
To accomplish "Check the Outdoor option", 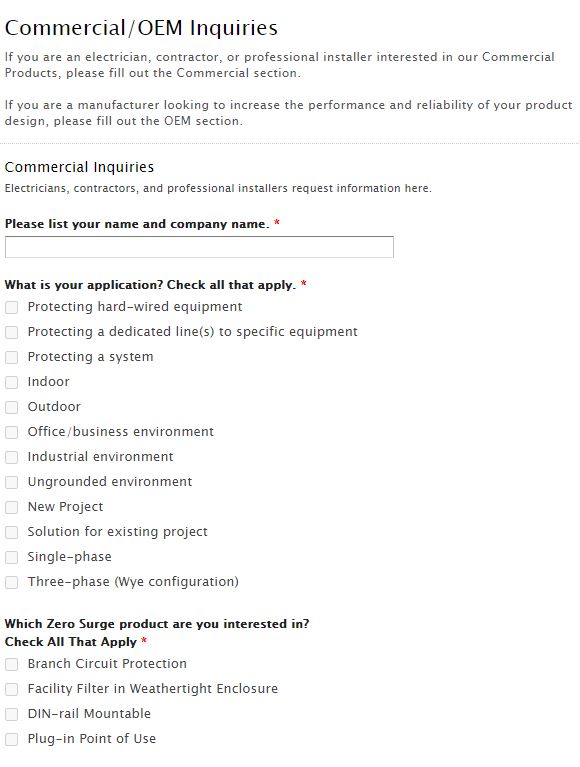I will [x=11, y=407].
